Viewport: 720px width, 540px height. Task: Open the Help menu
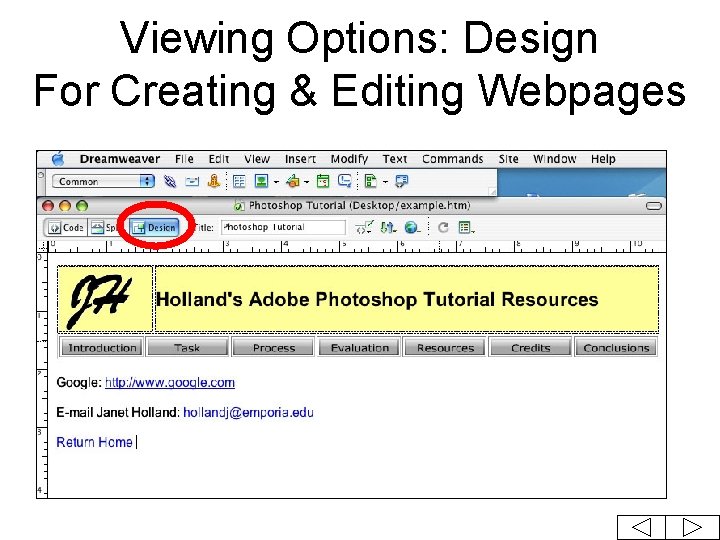[602, 159]
